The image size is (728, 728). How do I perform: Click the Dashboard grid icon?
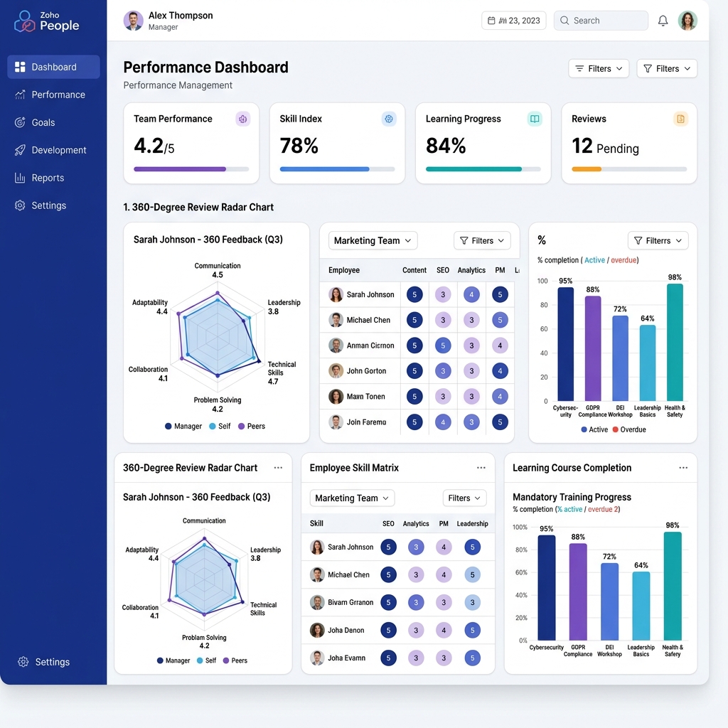(x=20, y=67)
